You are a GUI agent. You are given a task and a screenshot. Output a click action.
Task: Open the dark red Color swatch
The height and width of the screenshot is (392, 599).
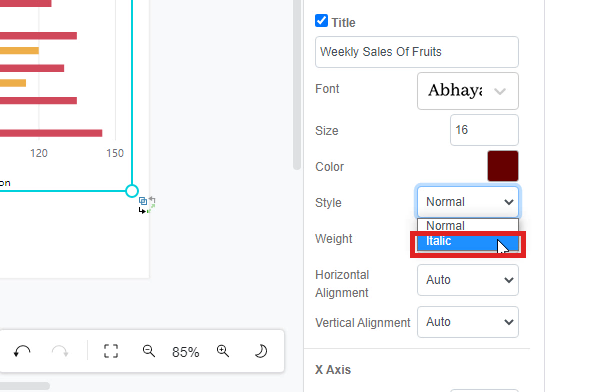coord(503,166)
